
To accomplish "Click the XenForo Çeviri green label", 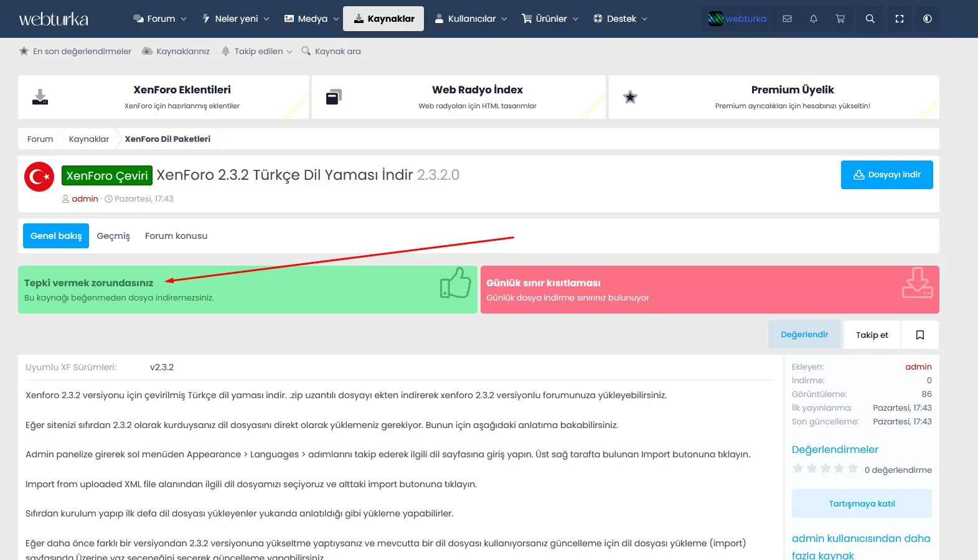I will pos(107,175).
